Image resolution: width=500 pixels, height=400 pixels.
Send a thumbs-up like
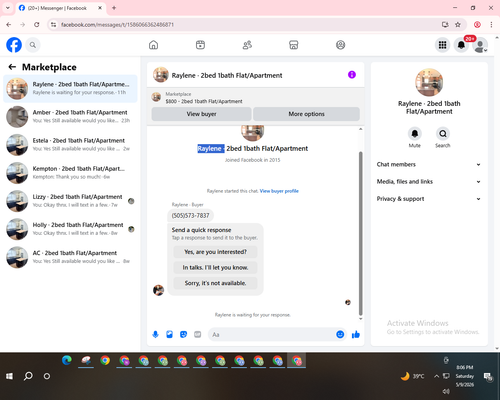click(x=356, y=334)
